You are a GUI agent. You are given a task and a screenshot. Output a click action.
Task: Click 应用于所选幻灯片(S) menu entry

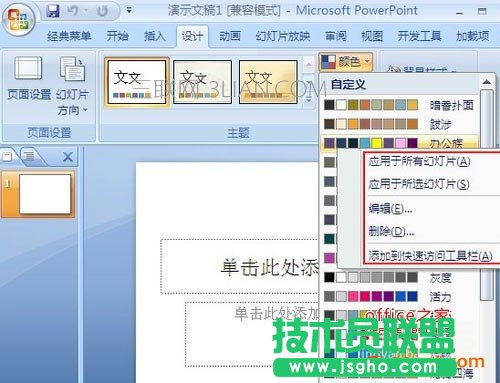(x=419, y=184)
